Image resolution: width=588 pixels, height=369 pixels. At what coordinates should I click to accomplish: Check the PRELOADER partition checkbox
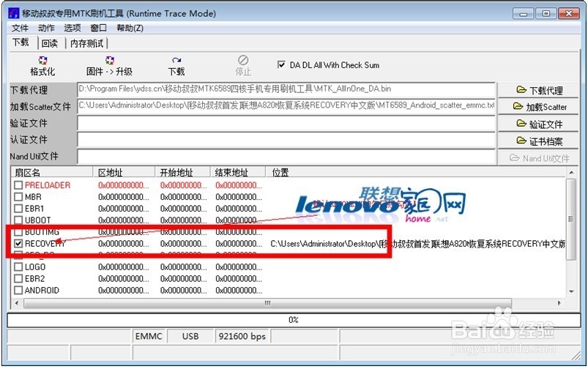pyautogui.click(x=18, y=185)
